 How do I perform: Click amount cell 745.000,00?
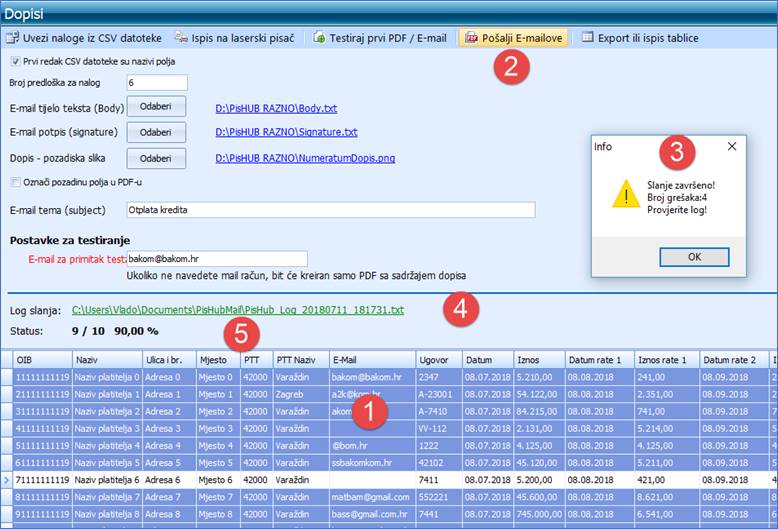[x=539, y=514]
